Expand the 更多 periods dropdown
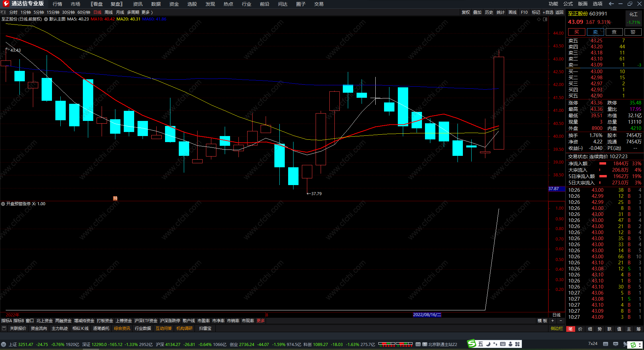This screenshot has height=350, width=644. tap(147, 12)
